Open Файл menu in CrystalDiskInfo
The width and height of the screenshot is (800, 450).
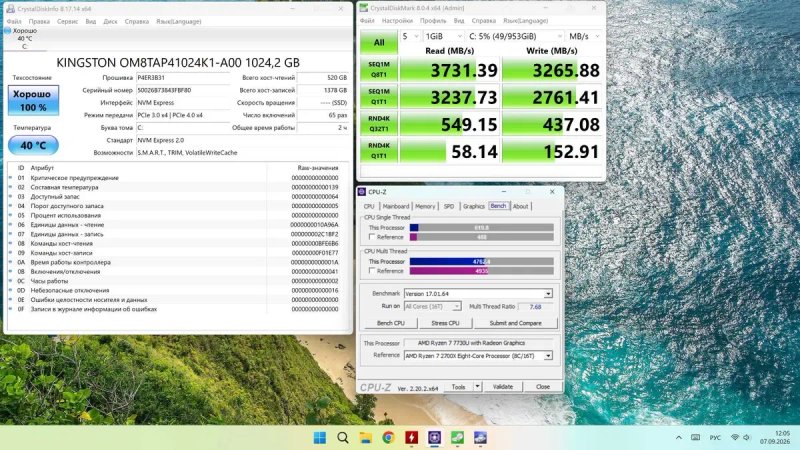[x=14, y=21]
